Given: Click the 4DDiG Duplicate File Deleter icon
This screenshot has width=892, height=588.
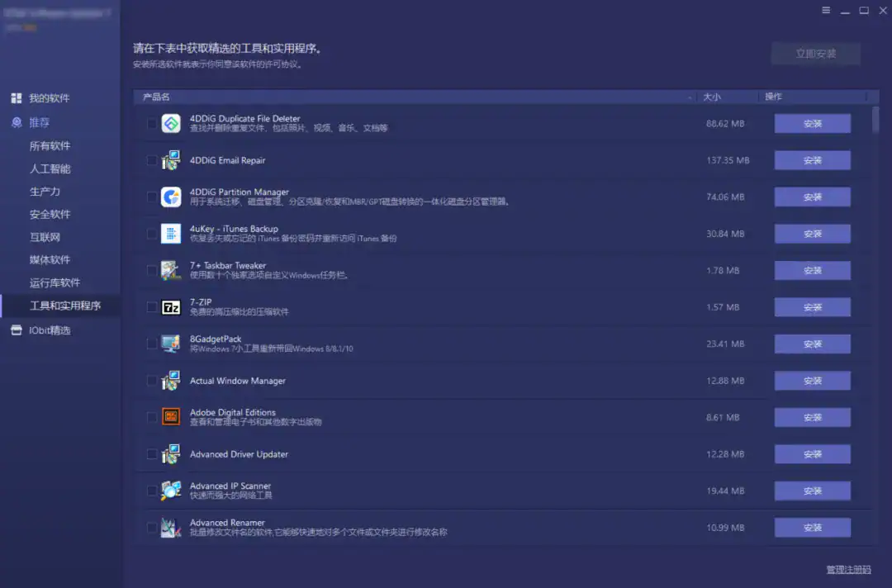Looking at the screenshot, I should pyautogui.click(x=171, y=123).
